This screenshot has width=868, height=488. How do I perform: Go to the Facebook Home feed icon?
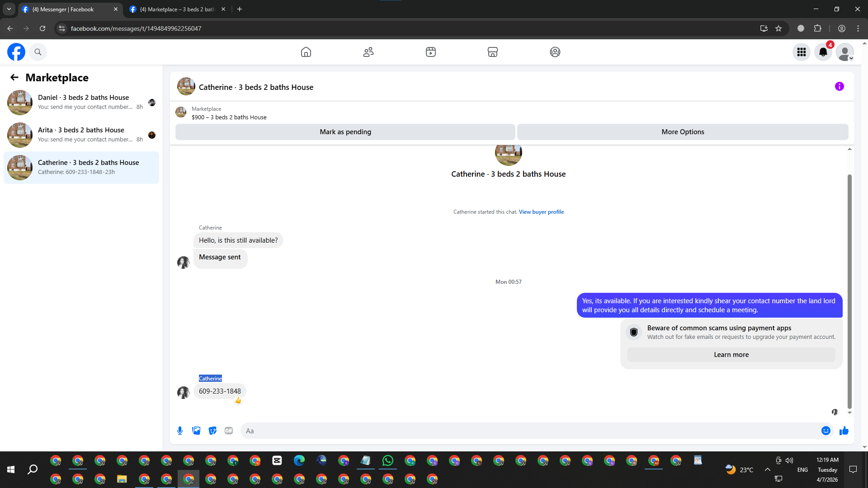point(306,52)
